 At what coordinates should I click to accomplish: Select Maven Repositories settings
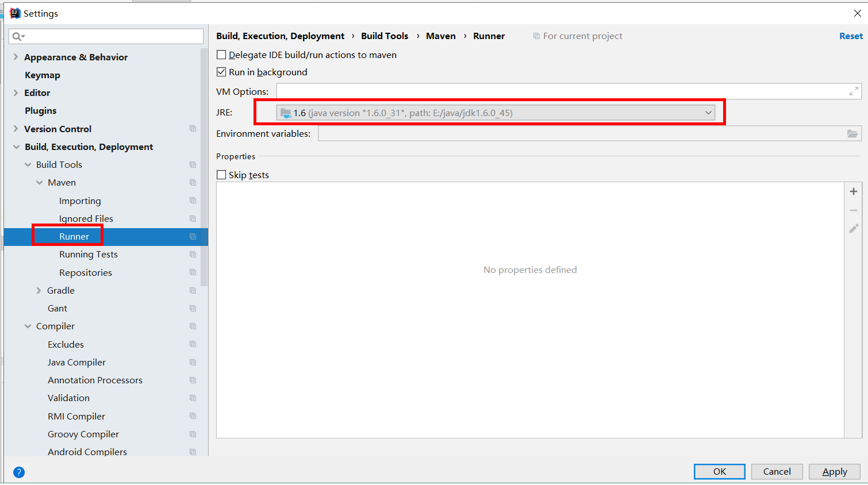[86, 273]
